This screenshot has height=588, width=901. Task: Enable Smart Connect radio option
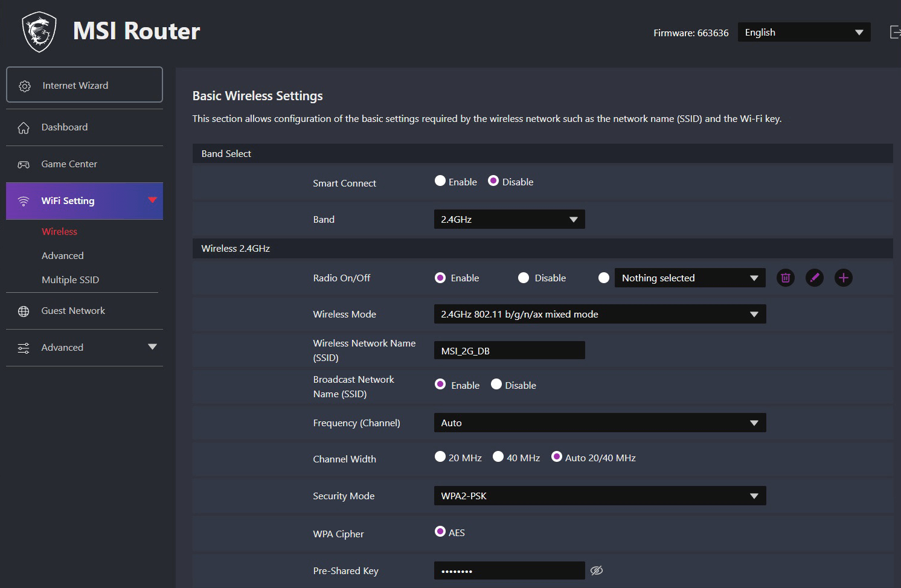[x=440, y=181]
